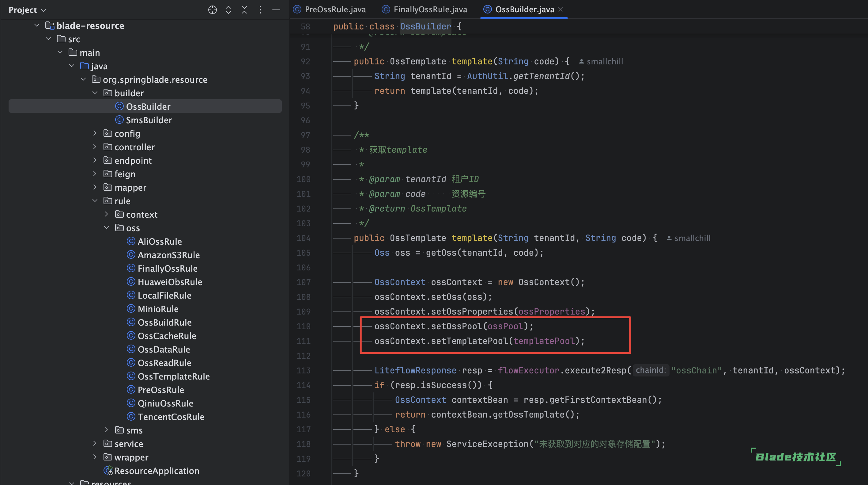The height and width of the screenshot is (485, 868).
Task: Expand the service package
Action: coord(95,444)
